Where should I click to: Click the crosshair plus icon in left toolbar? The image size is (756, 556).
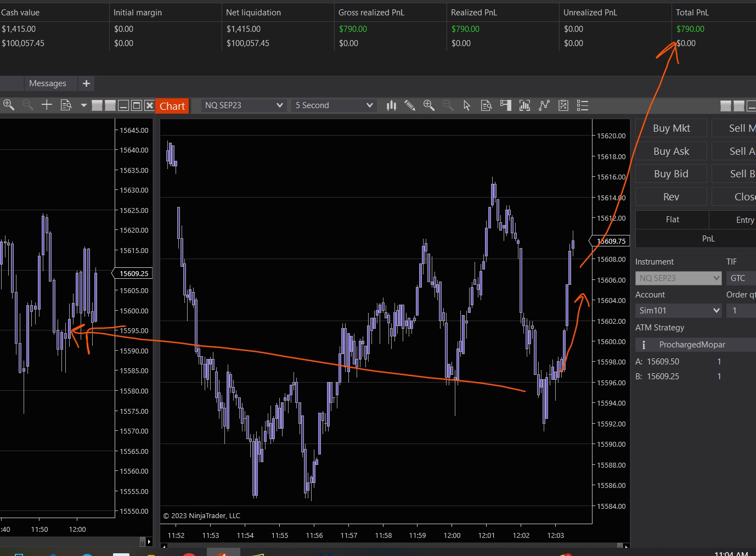(47, 105)
